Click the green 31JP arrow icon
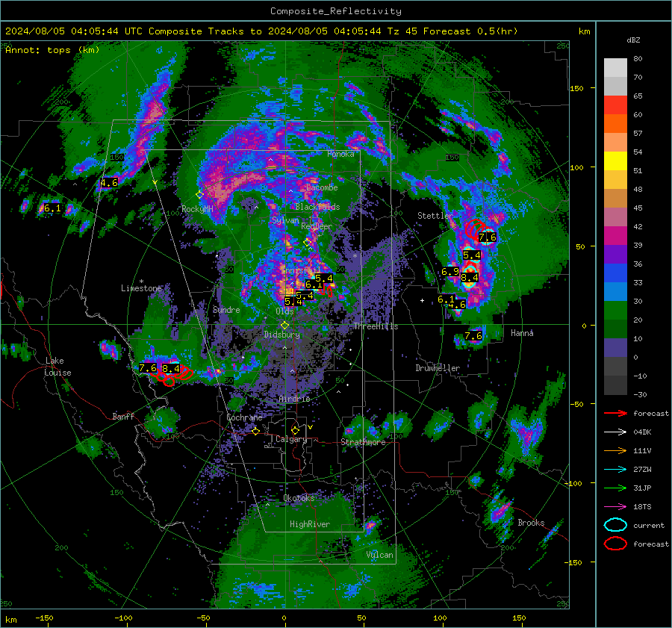Viewport: 672px width, 628px height. (x=615, y=488)
